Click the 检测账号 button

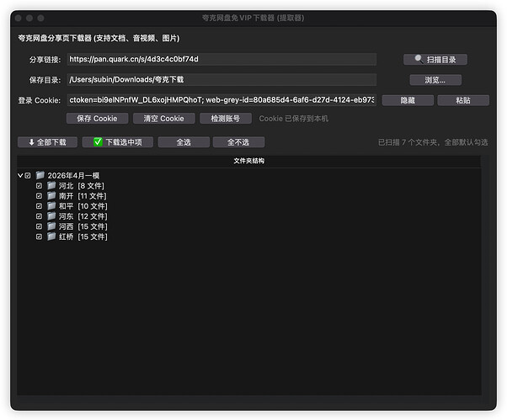[226, 119]
